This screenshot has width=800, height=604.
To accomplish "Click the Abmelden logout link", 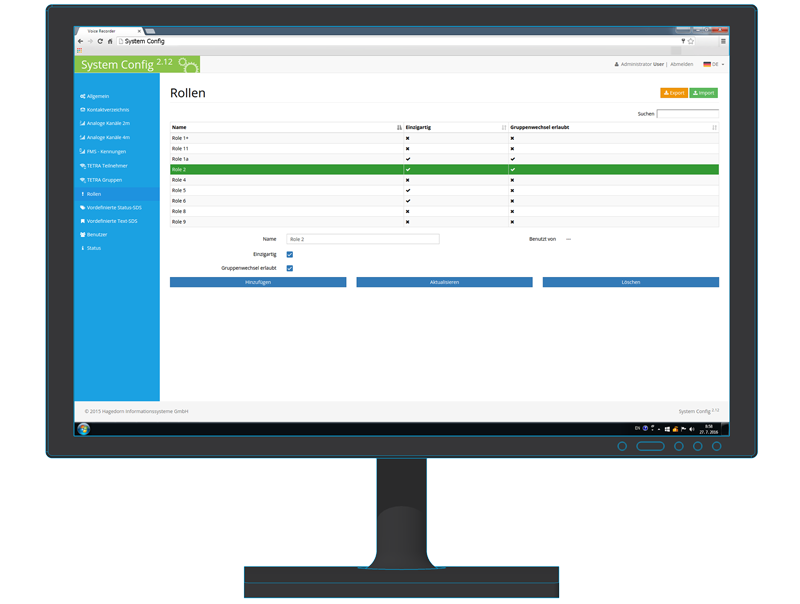I will (681, 64).
